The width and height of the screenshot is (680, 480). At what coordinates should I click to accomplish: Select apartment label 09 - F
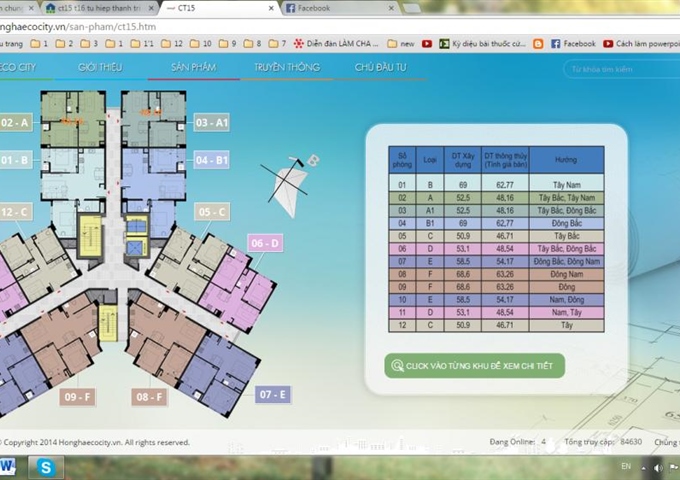point(77,397)
